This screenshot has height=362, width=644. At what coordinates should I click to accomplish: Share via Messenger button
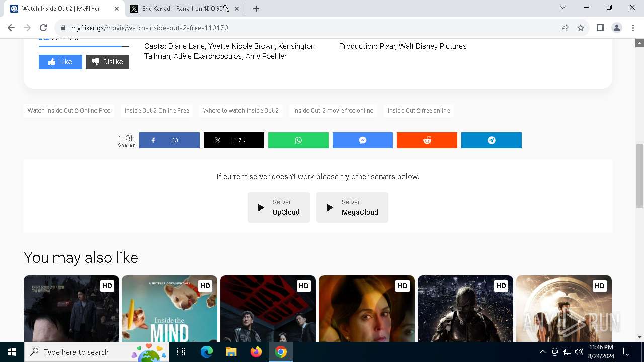coord(363,140)
